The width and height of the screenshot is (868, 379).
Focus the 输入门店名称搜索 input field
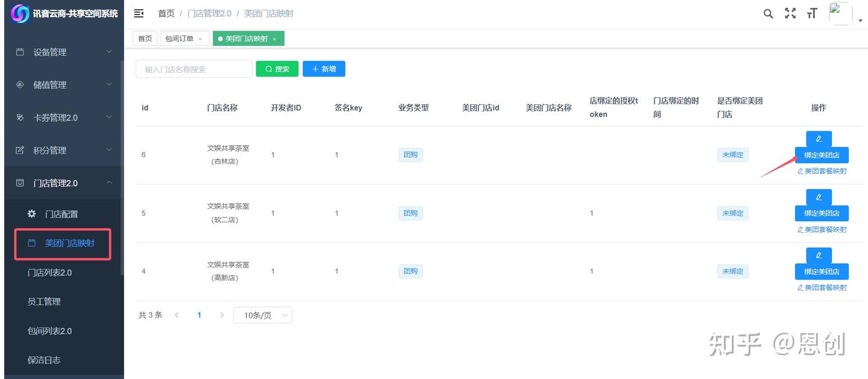tap(194, 69)
